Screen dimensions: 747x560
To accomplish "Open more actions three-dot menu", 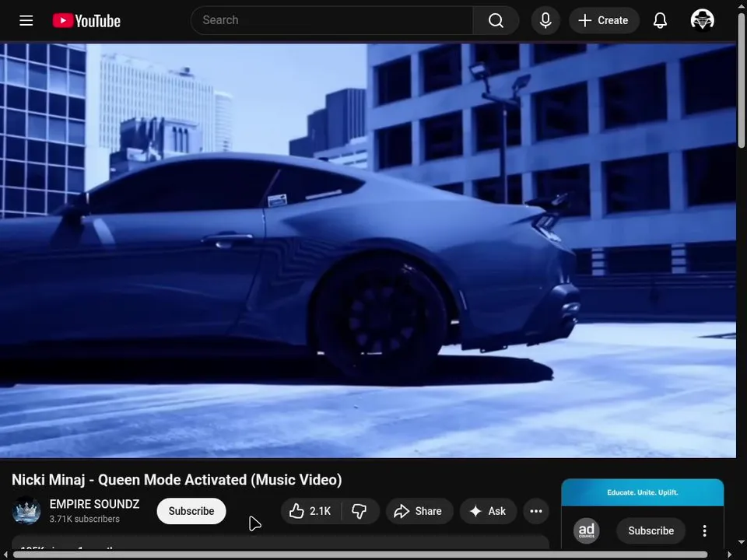I will click(x=536, y=511).
